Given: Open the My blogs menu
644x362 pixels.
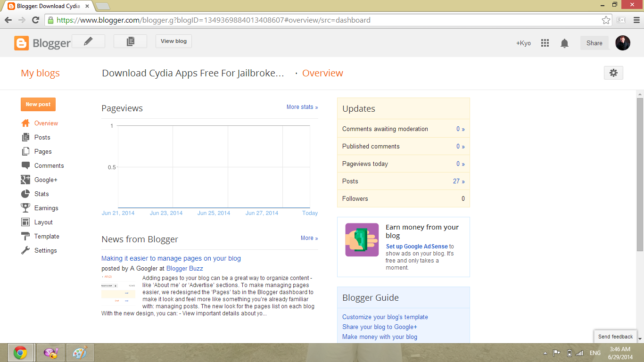Looking at the screenshot, I should tap(40, 73).
